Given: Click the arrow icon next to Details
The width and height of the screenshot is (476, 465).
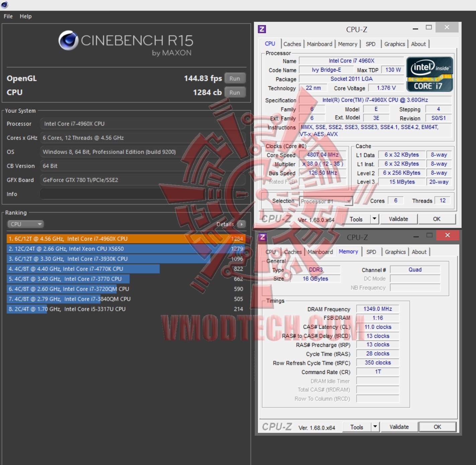Looking at the screenshot, I should pyautogui.click(x=242, y=224).
